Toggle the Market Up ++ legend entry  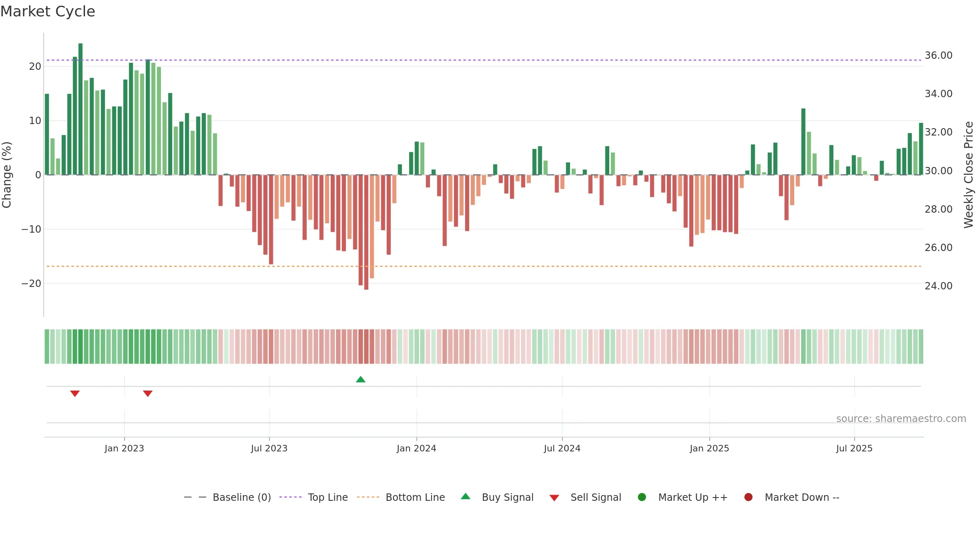coord(682,497)
